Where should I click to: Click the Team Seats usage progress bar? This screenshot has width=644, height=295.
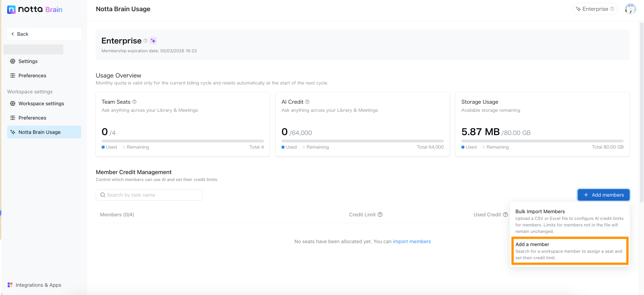[183, 141]
